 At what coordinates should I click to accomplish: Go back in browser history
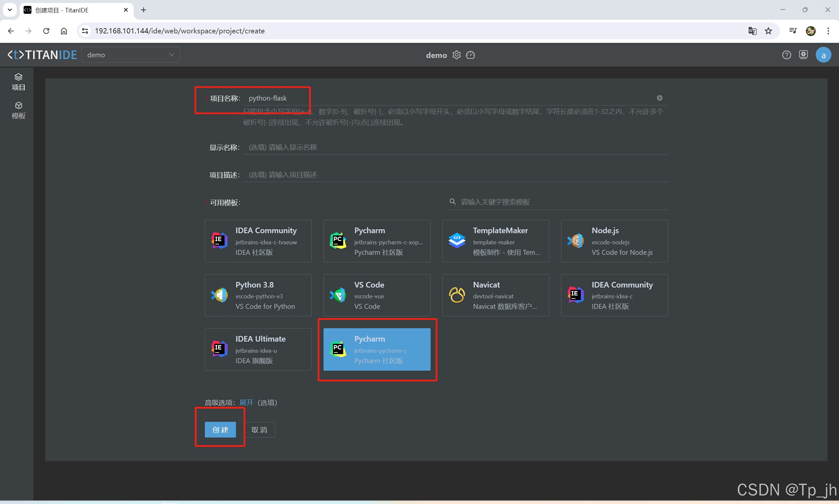tap(11, 31)
